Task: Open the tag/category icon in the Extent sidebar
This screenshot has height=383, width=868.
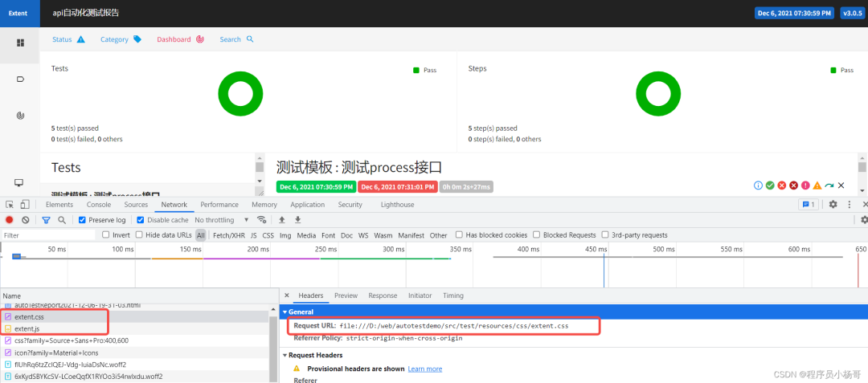Action: click(x=20, y=79)
